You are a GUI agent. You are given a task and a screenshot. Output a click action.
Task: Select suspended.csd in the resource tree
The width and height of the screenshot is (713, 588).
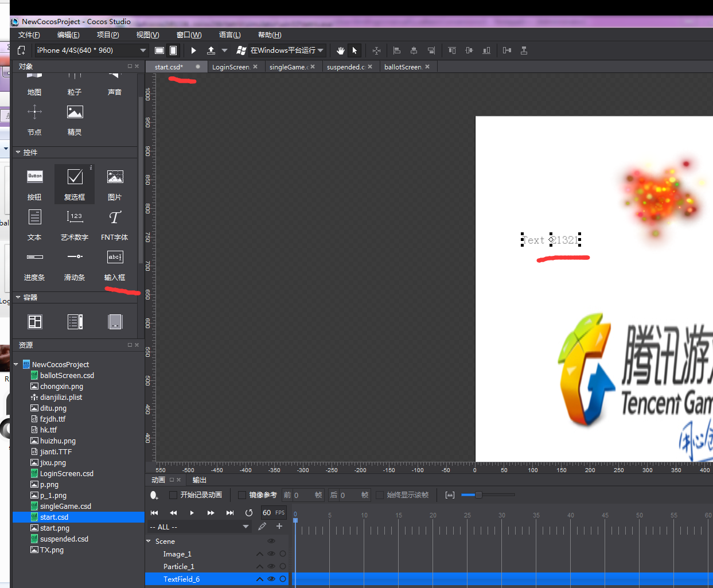point(64,539)
